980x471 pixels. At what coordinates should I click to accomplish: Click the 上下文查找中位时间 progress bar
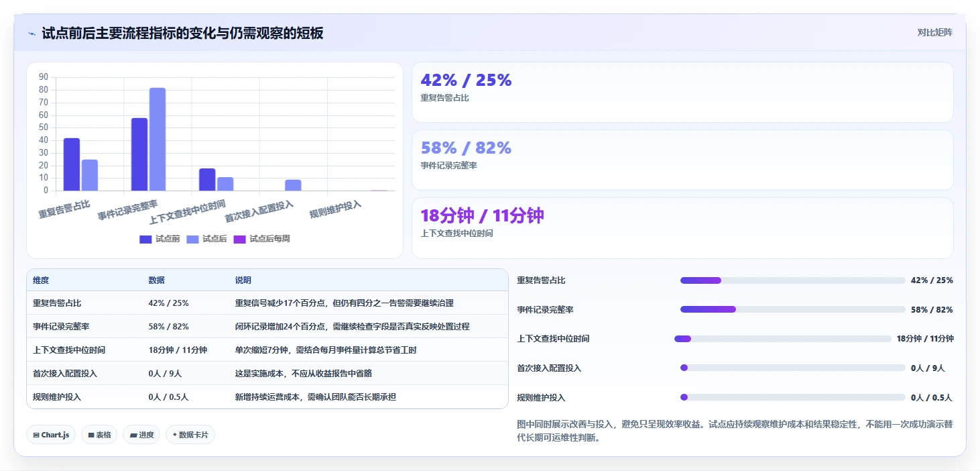[x=783, y=339]
